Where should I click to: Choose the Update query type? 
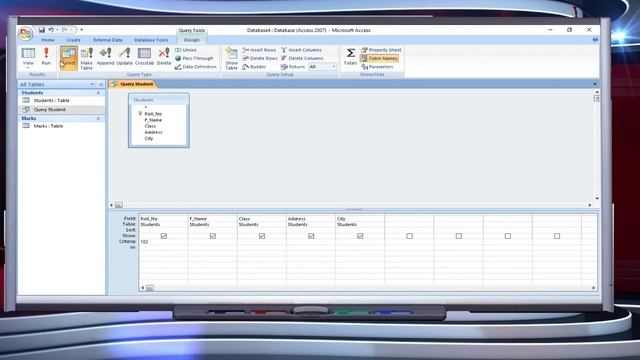(x=124, y=57)
